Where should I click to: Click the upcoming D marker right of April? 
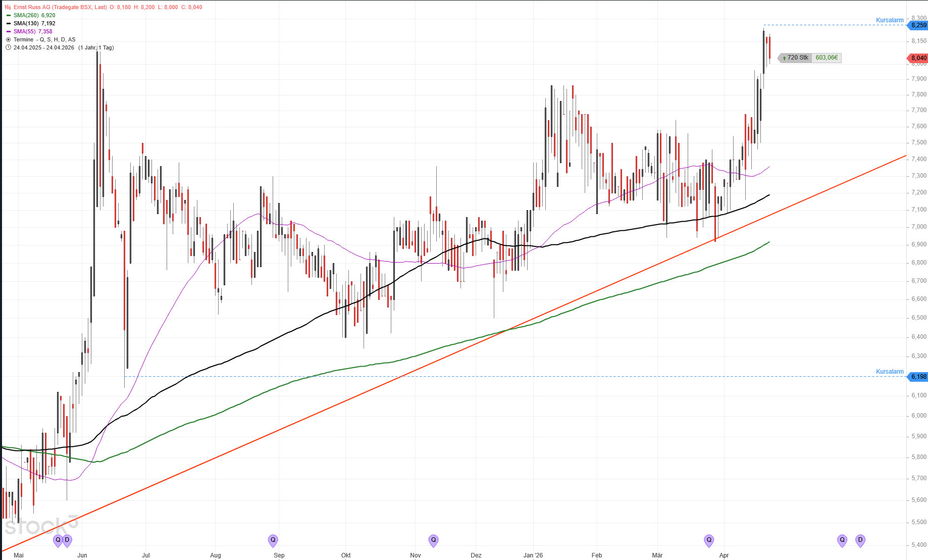pyautogui.click(x=860, y=540)
